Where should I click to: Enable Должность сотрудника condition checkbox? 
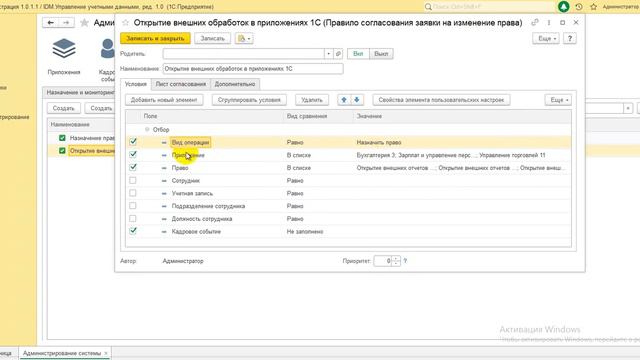point(133,218)
